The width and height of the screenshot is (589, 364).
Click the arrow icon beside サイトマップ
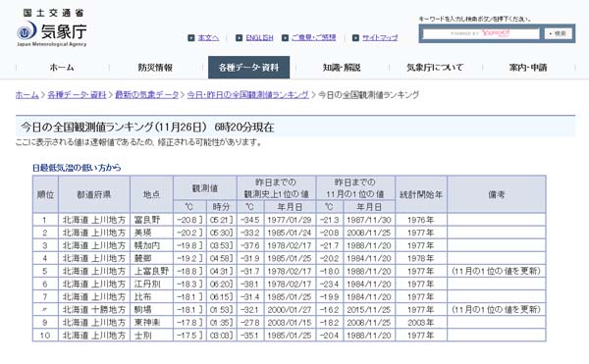(x=355, y=37)
